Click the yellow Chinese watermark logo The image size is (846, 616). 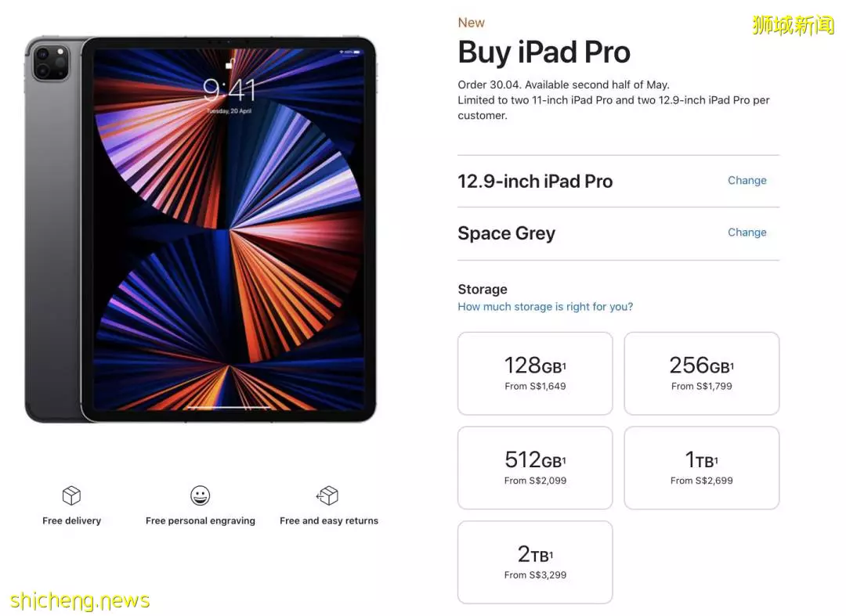click(793, 25)
